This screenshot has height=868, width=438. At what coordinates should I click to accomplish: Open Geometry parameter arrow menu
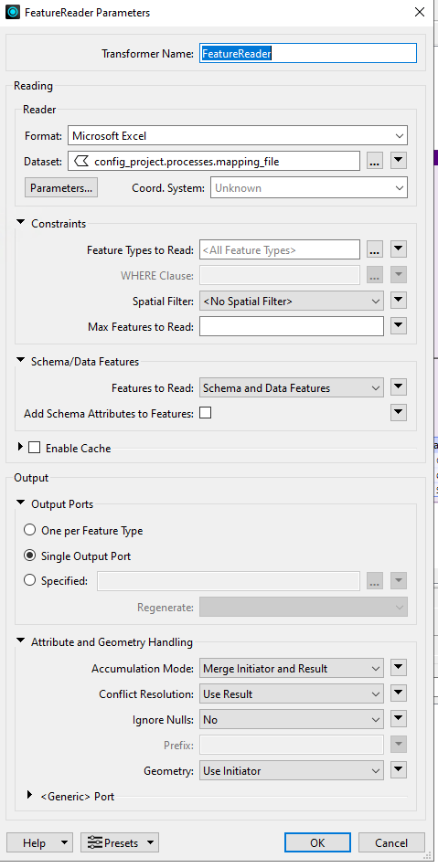click(399, 770)
